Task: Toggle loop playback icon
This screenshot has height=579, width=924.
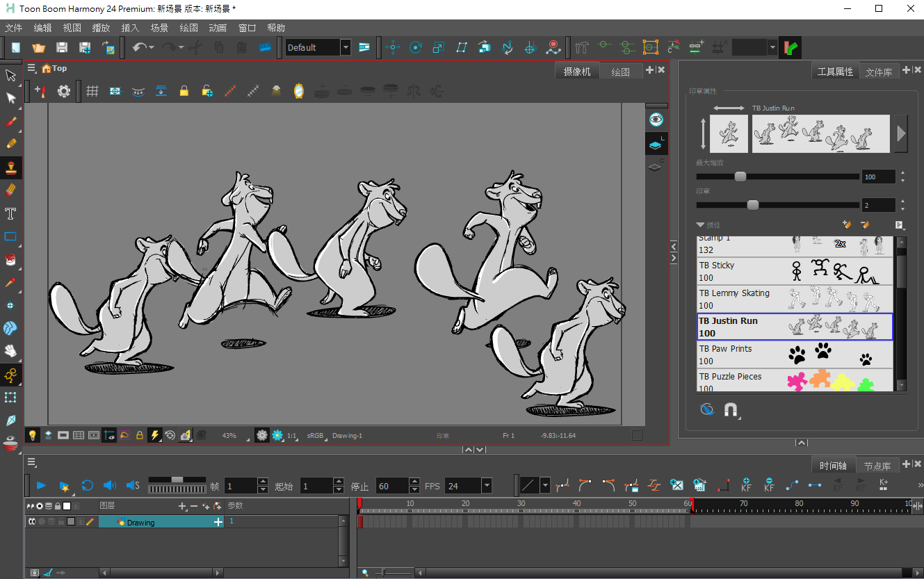Action: tap(87, 486)
